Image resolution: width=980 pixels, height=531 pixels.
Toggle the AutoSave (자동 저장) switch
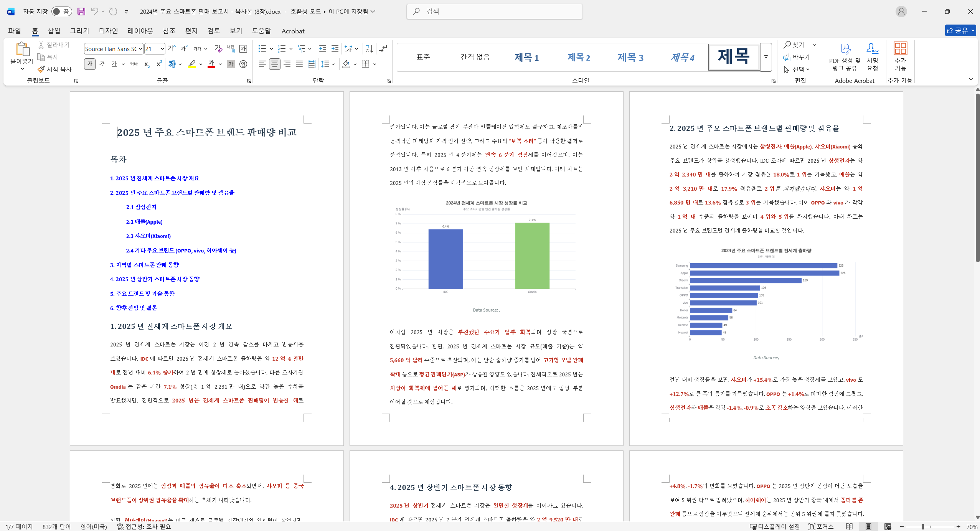pyautogui.click(x=61, y=12)
